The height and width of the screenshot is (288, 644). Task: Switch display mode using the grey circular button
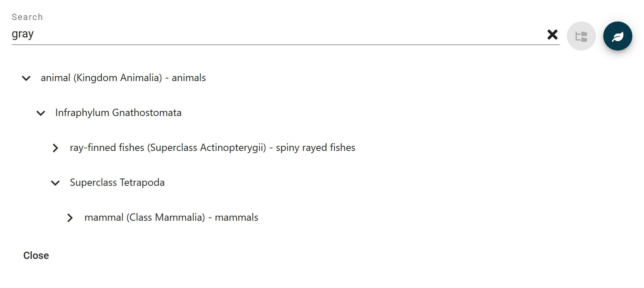point(581,36)
